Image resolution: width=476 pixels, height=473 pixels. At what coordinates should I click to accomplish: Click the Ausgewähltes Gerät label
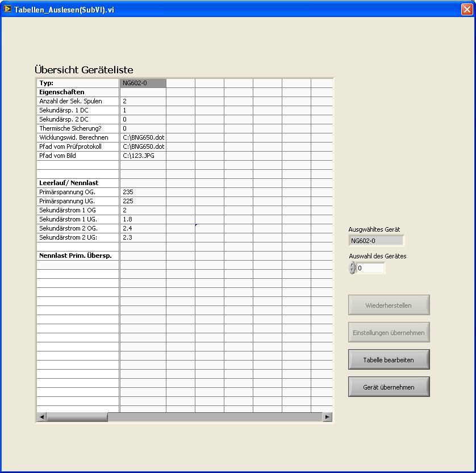[374, 229]
